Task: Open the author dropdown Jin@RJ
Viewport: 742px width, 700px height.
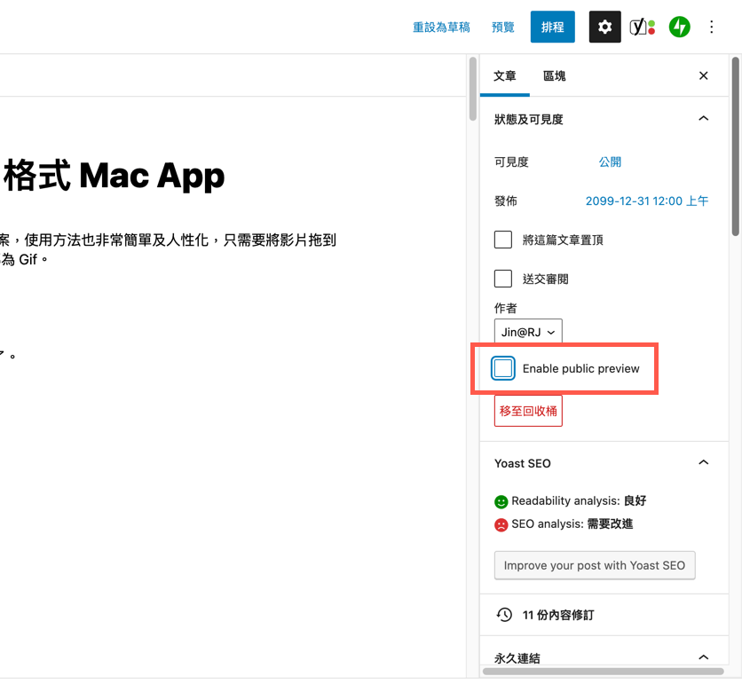Action: pyautogui.click(x=528, y=332)
